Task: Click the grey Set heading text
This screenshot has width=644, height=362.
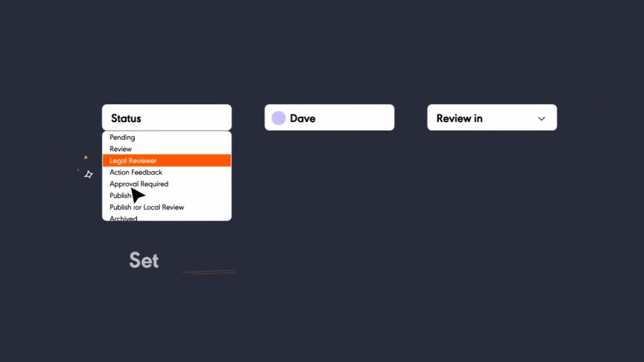Action: tap(144, 260)
